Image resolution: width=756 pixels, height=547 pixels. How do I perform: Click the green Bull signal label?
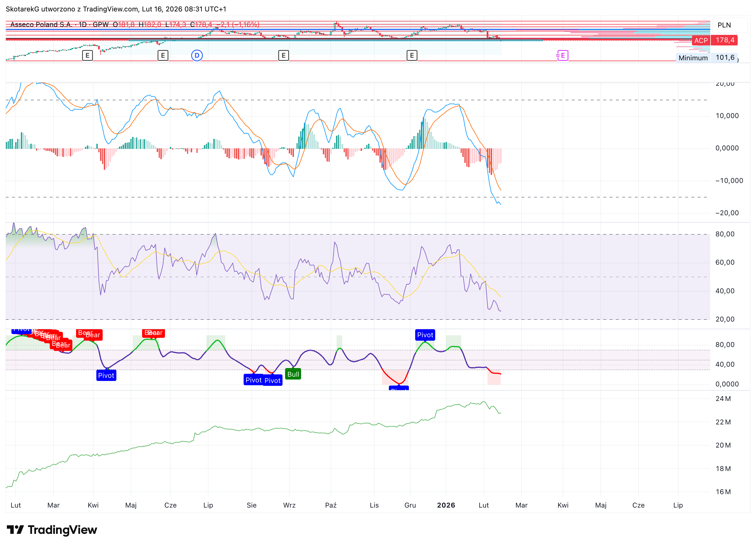[x=293, y=374]
